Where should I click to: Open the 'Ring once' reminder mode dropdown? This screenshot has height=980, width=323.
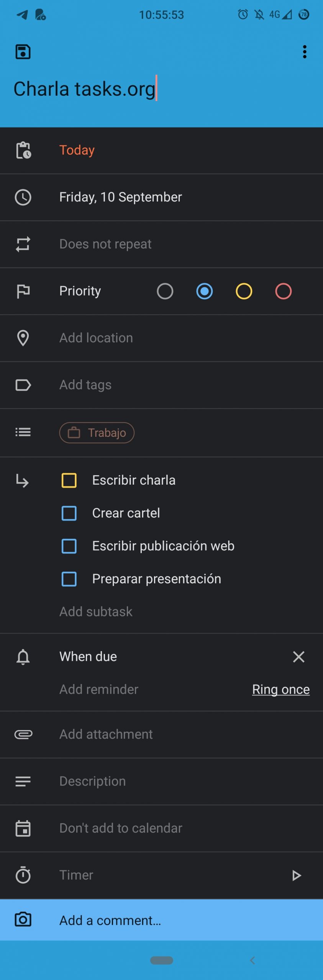281,689
